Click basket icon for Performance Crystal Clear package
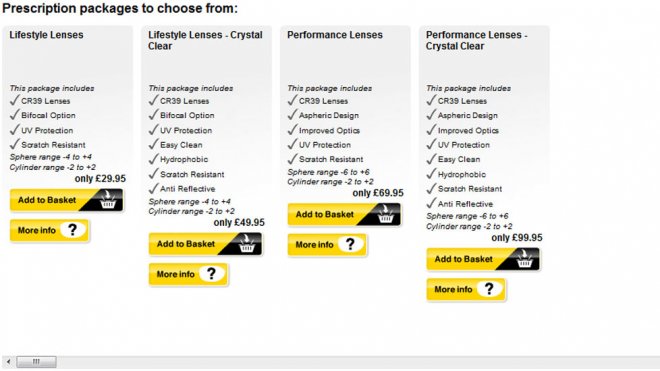 pos(524,259)
